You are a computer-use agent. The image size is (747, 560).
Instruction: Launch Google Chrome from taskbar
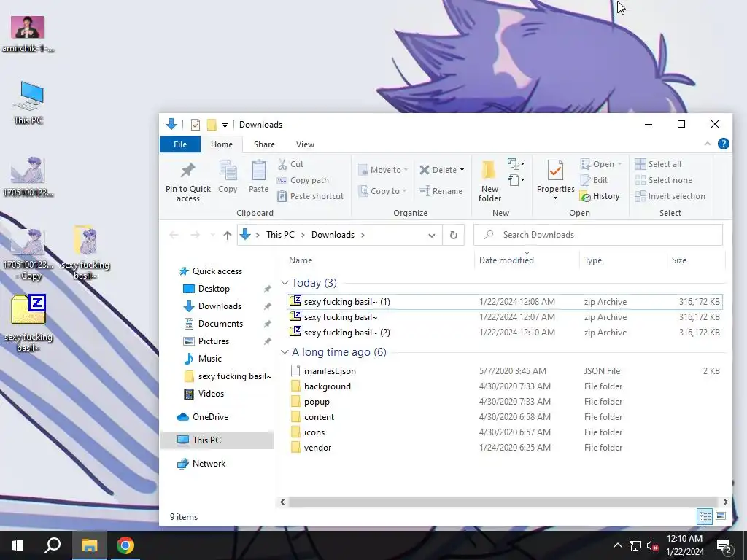tap(125, 545)
